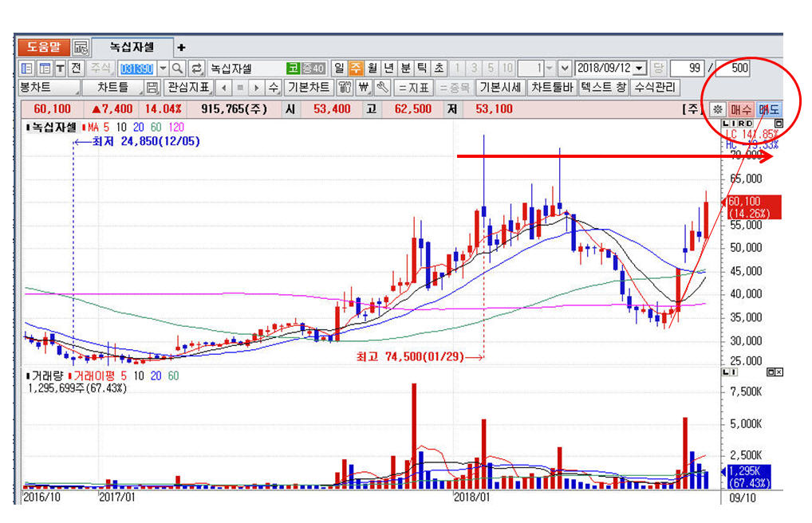Click the window layout icon next to 도움말

click(81, 47)
